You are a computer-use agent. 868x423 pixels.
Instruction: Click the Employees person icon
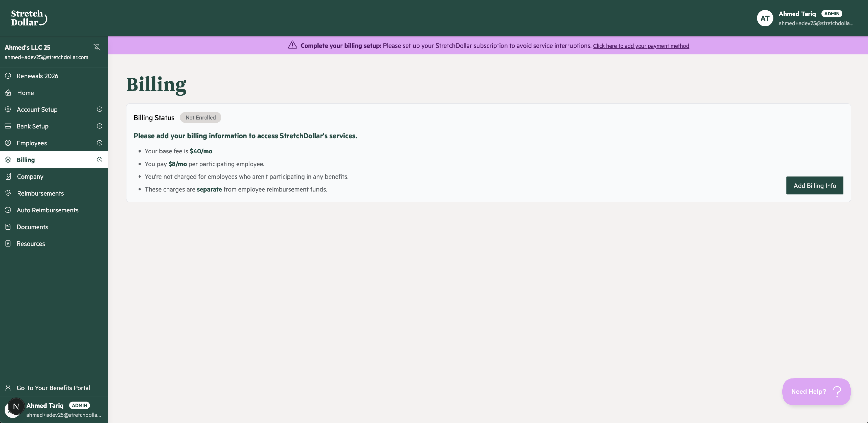point(8,143)
